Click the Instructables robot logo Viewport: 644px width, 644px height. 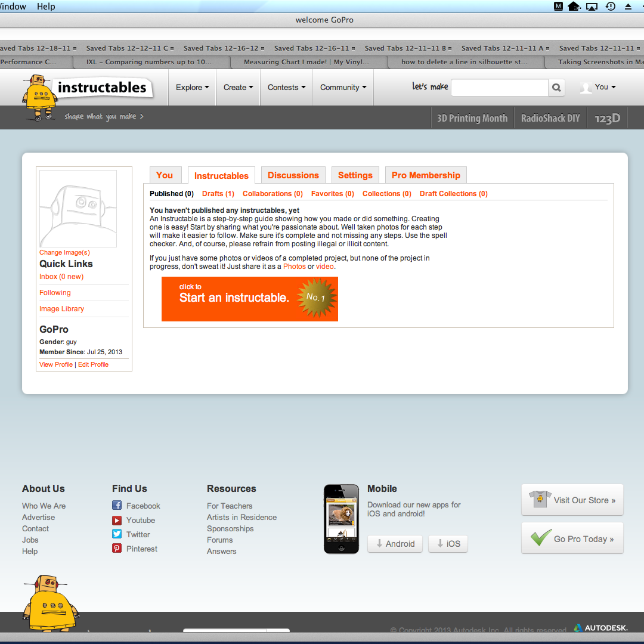42,95
